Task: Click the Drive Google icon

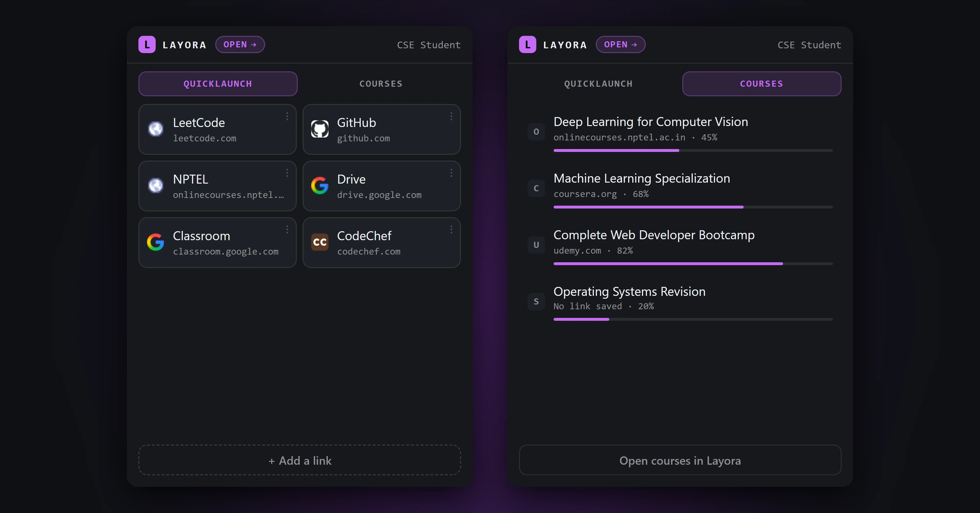Action: [x=320, y=186]
